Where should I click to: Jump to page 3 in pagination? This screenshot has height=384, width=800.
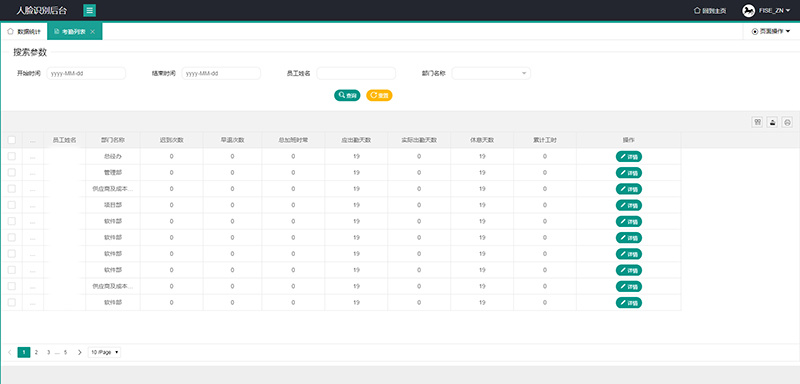(x=48, y=352)
